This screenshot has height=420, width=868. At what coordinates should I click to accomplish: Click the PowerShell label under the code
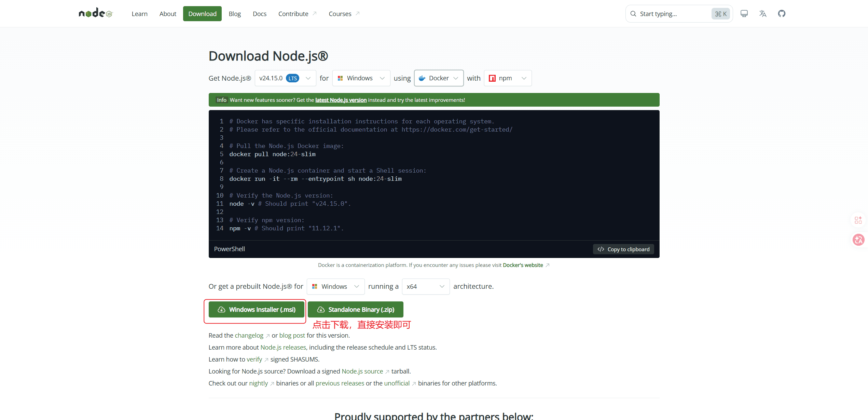pos(230,249)
